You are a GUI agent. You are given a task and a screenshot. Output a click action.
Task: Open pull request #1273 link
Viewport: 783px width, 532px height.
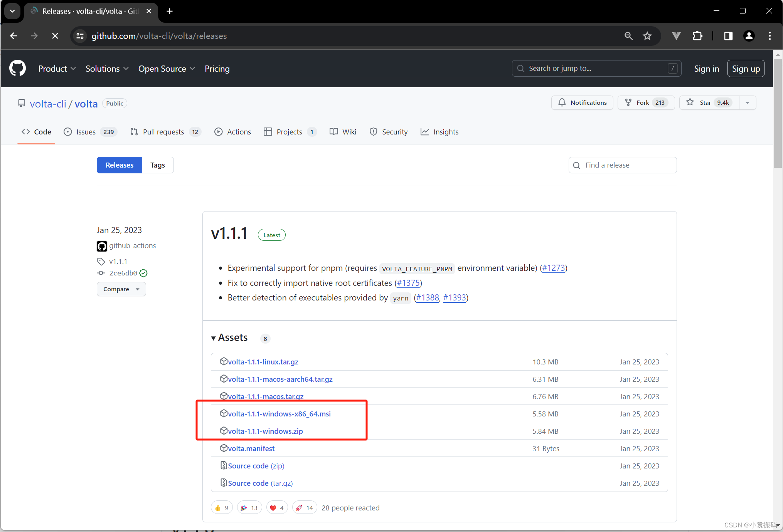coord(553,268)
